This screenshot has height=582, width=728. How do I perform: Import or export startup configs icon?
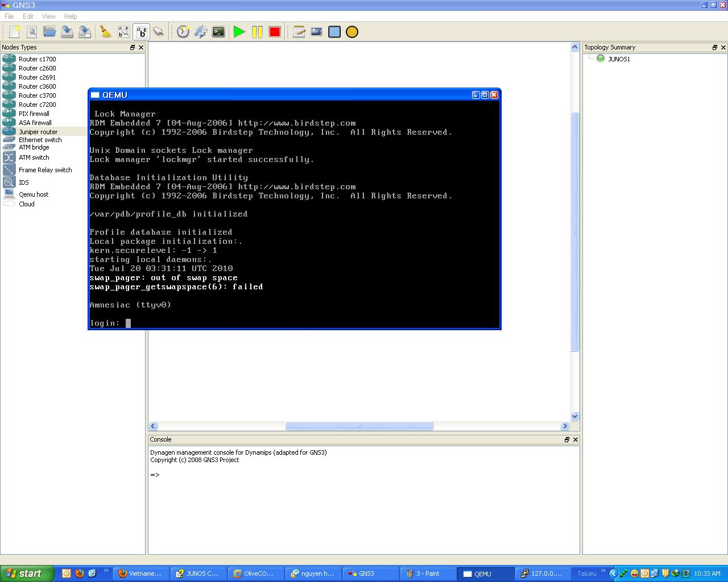(201, 32)
